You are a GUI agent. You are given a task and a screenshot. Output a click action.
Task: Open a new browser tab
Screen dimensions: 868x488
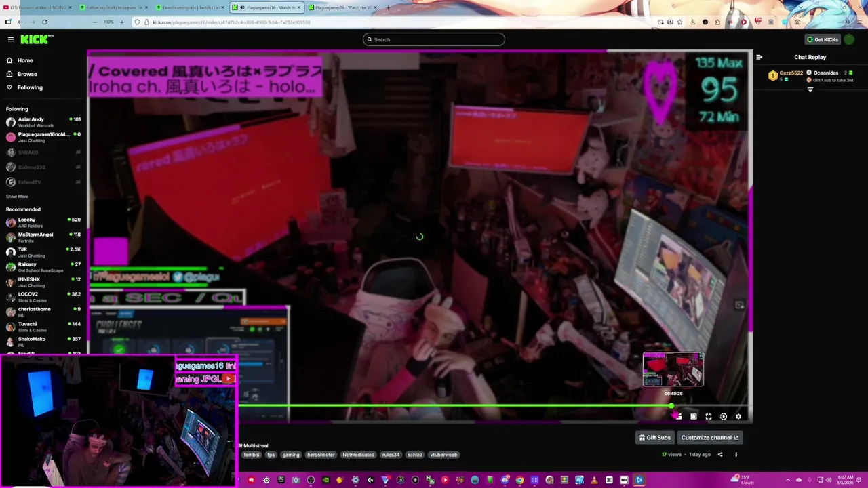[x=387, y=7]
